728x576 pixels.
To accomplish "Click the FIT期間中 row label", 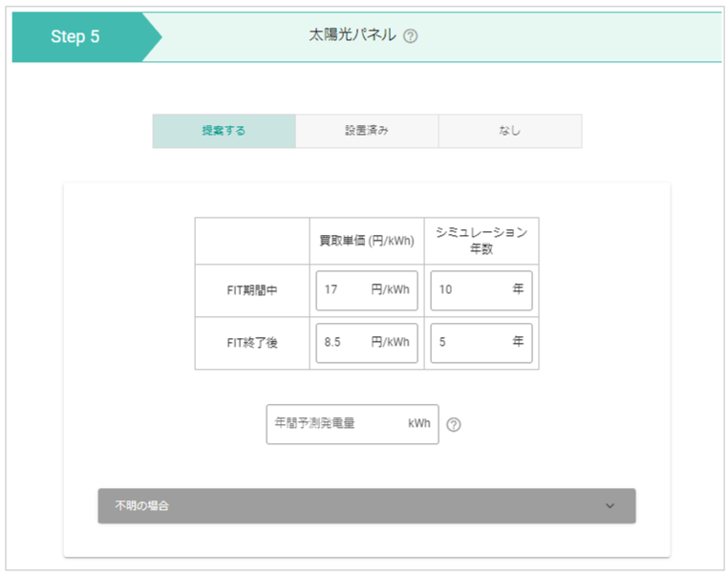I will click(x=252, y=290).
